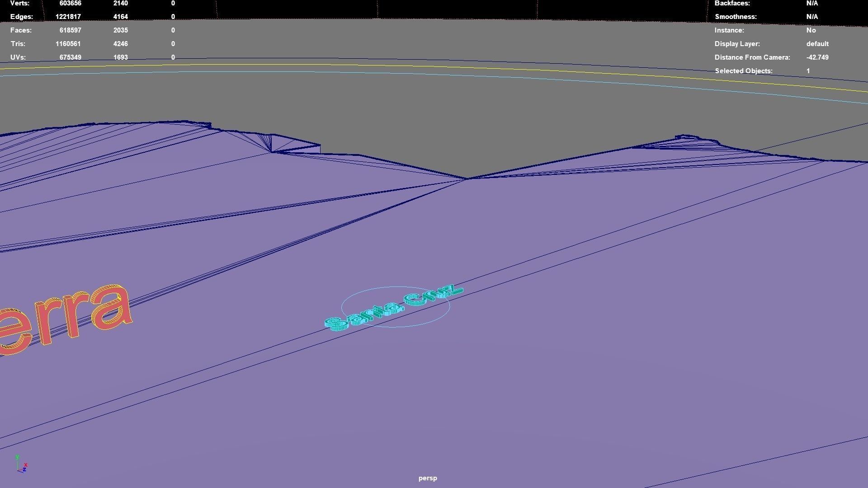Click the 'Faces:' heads-up display label
868x488 pixels.
click(21, 30)
